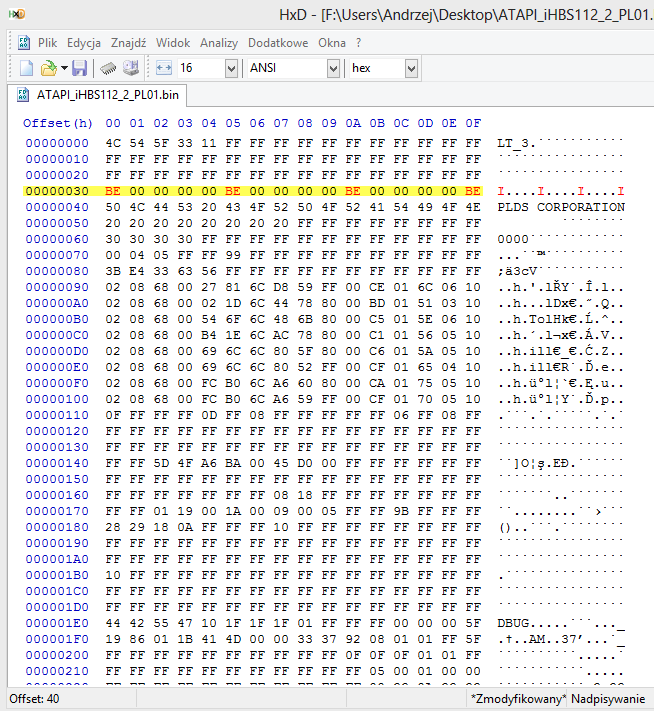Click the '0000' decoded text in row 00000060
Screen dimensions: 654x711
[513, 239]
